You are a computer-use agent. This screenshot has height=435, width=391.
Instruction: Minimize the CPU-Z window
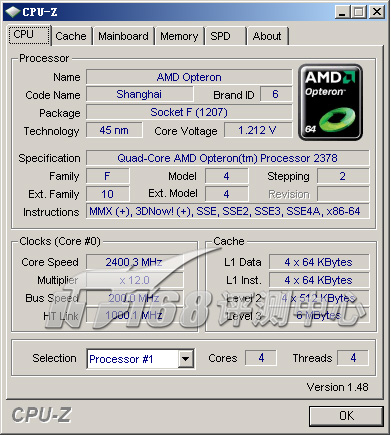coord(342,12)
